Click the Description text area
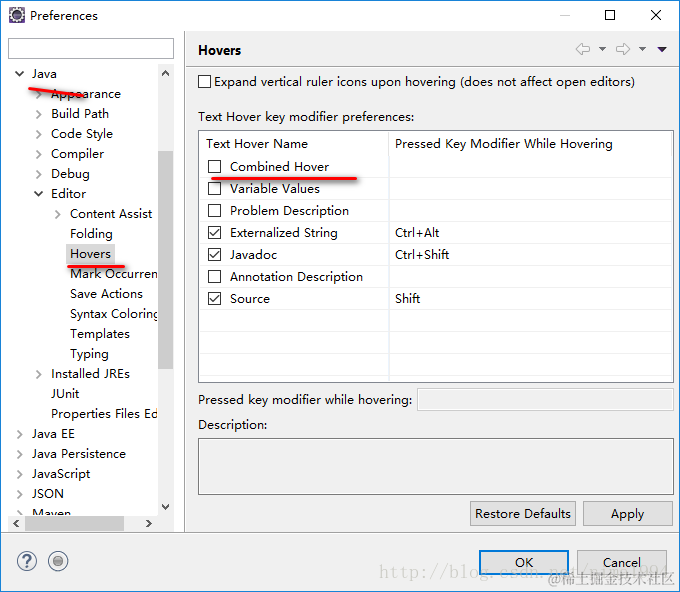The image size is (680, 592). coord(435,466)
